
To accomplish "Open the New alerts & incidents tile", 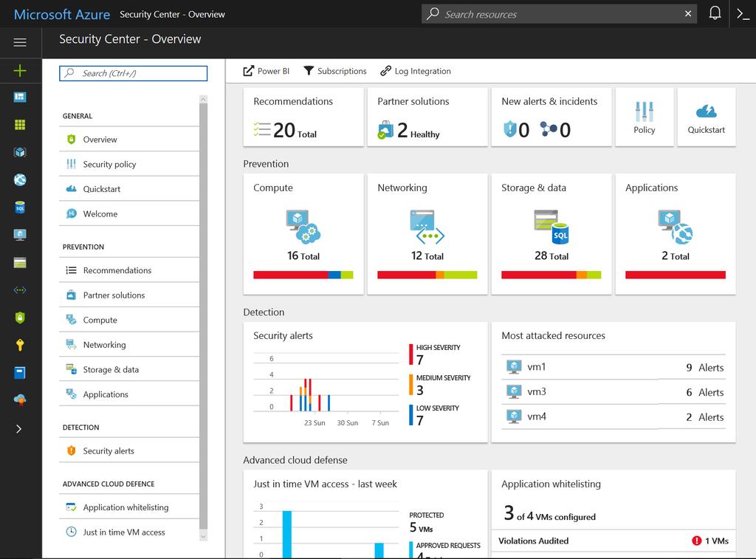I will [551, 117].
